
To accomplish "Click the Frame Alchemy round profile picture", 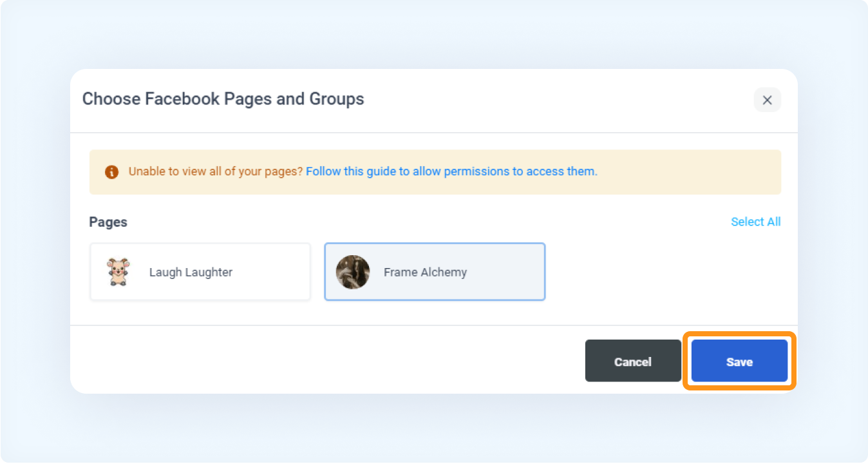I will click(353, 272).
